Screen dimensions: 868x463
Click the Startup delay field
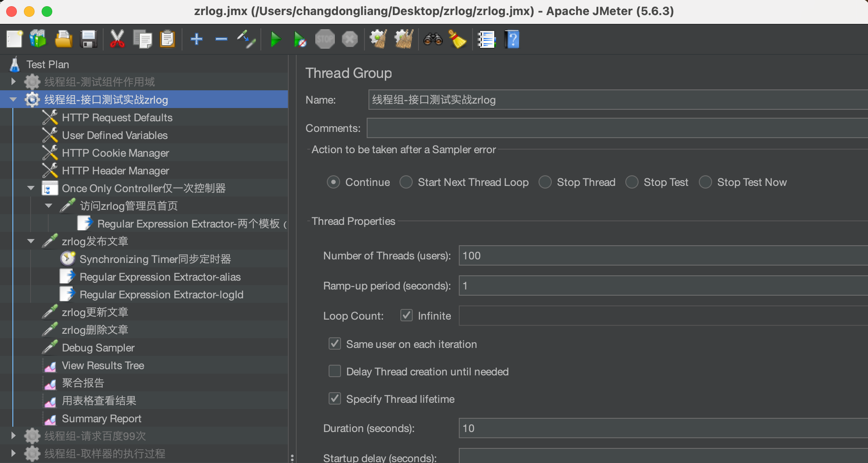[x=663, y=456]
